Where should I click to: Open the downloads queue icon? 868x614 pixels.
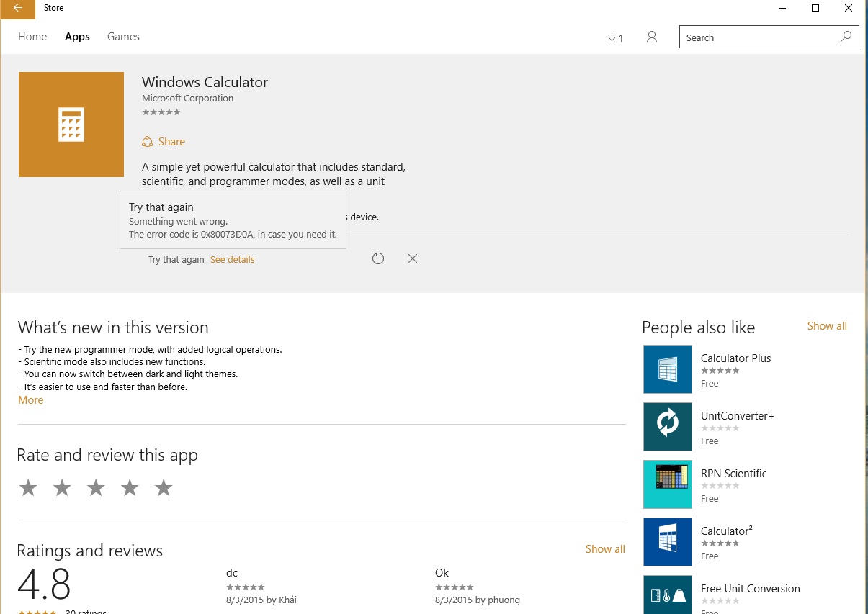click(x=615, y=37)
